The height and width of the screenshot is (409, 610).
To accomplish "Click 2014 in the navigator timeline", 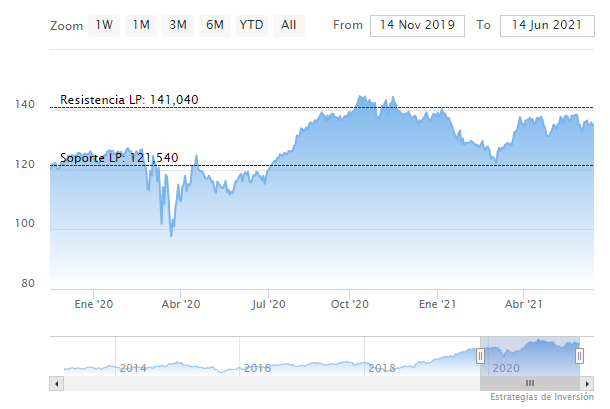I will click(x=133, y=368).
